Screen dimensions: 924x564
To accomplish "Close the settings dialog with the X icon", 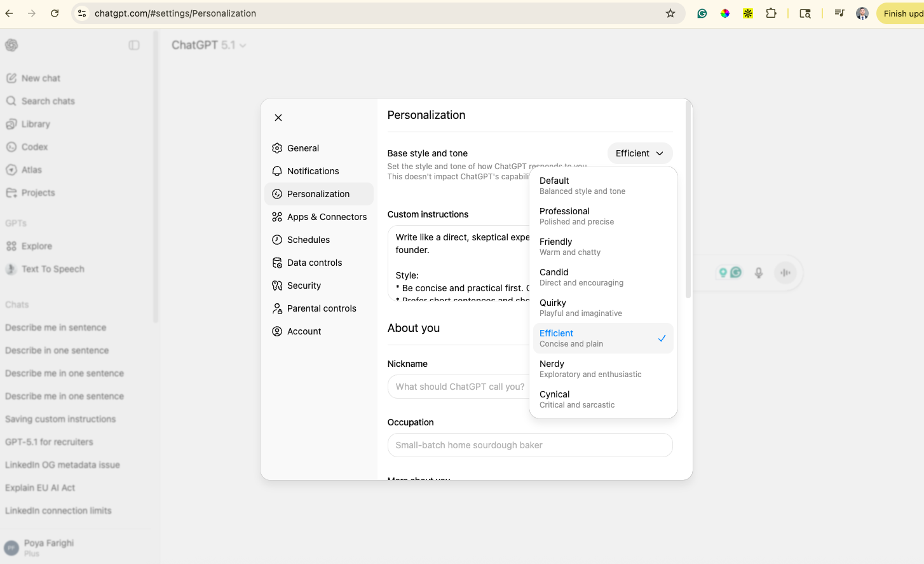I will [x=278, y=118].
